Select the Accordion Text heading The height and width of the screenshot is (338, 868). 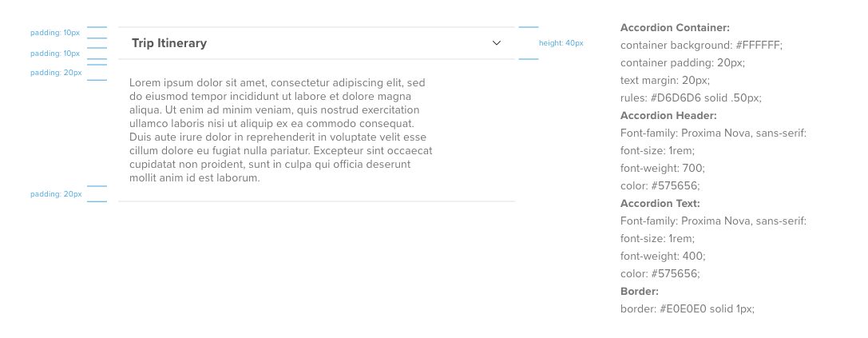click(x=660, y=203)
